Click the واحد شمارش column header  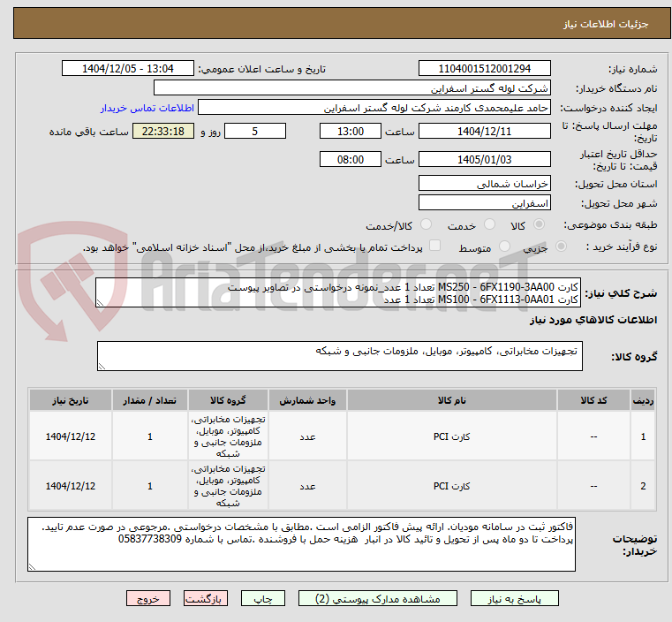307,400
